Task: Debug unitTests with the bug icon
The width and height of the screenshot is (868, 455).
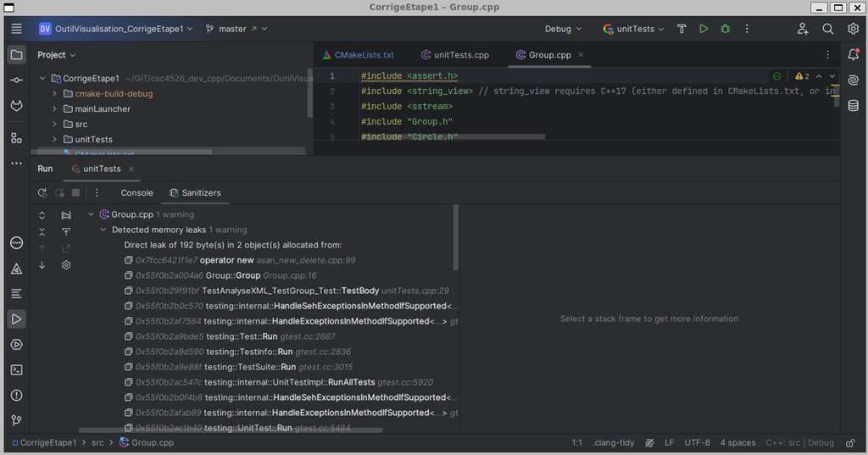Action: (726, 29)
